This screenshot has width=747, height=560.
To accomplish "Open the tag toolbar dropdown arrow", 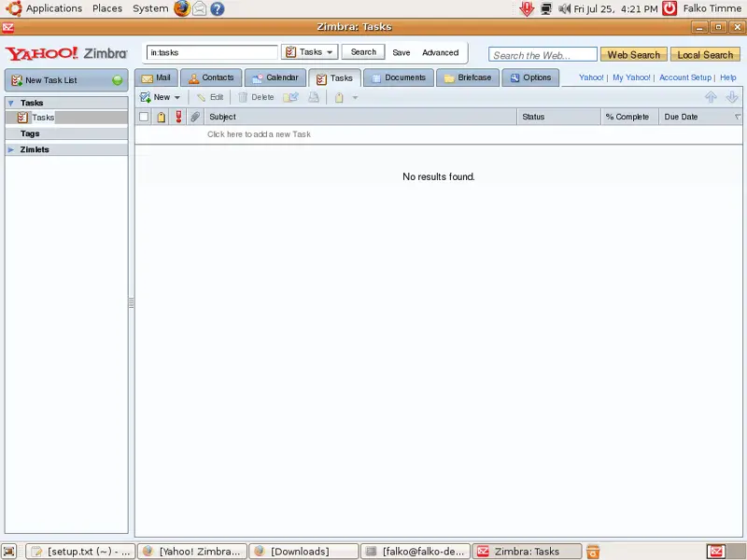I will (355, 98).
